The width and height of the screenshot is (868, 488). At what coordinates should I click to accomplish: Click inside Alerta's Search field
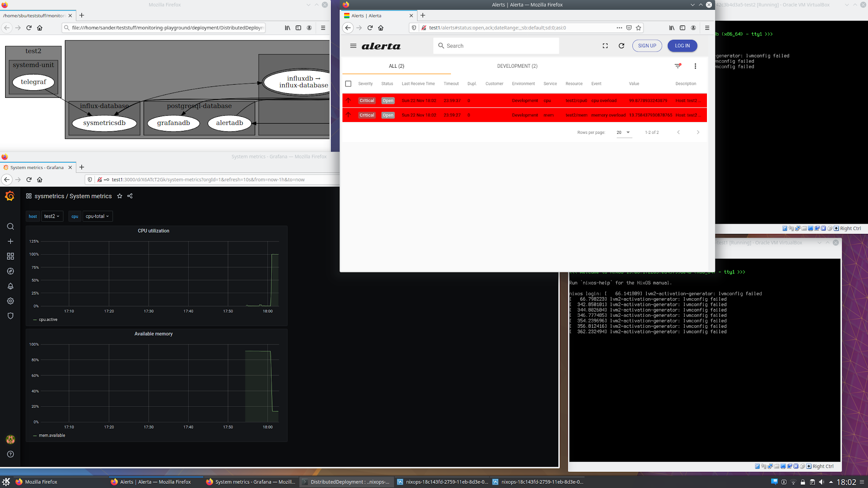pos(487,45)
